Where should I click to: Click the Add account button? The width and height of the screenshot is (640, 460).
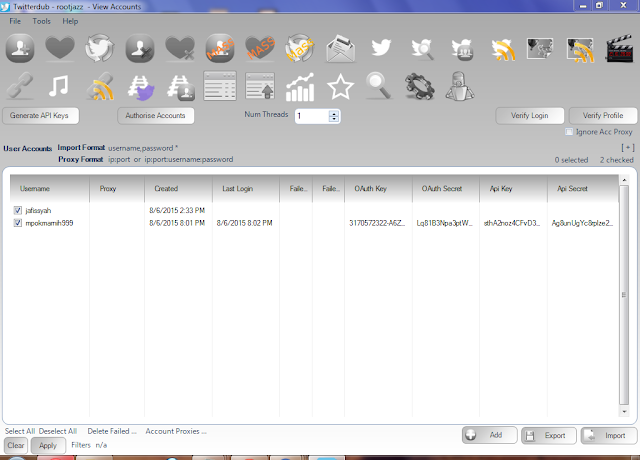click(489, 435)
